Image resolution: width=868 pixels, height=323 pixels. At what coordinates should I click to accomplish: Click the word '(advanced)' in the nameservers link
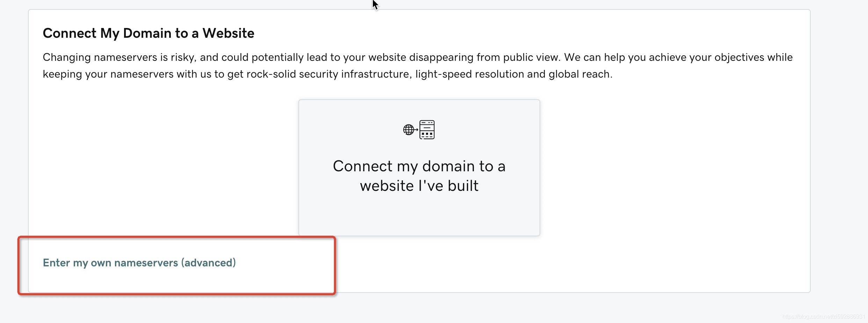(x=208, y=263)
